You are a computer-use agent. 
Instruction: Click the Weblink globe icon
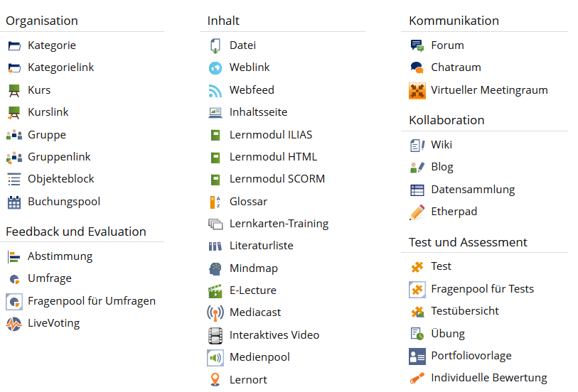[x=215, y=68]
